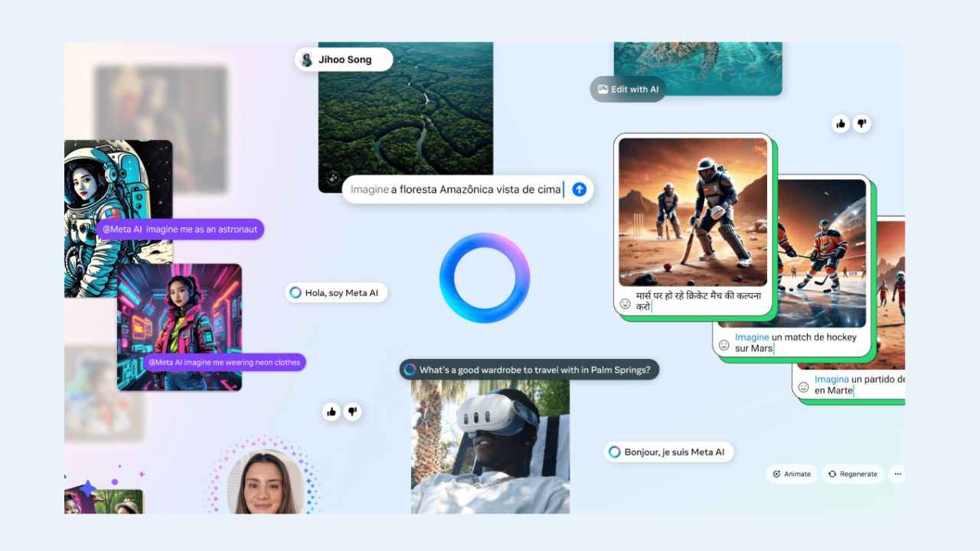Toggle thumbs up above the Mars cricket image
This screenshot has height=551, width=980.
coord(840,123)
